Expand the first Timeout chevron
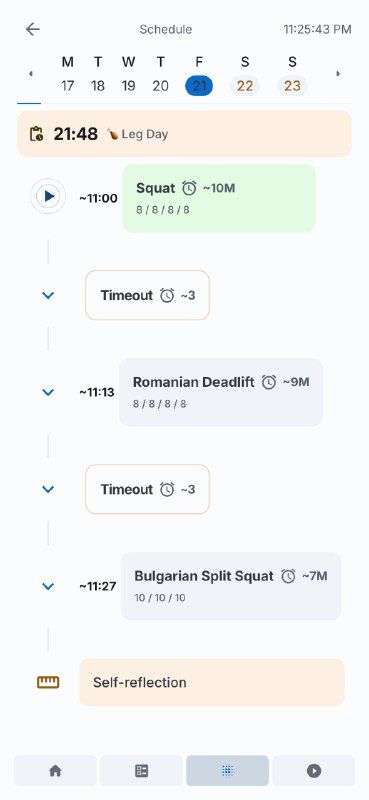Screen dimensions: 369x800 click(x=48, y=295)
